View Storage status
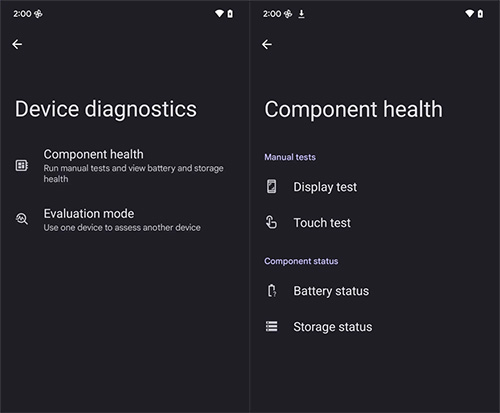Viewport: 500px width, 413px height. click(x=375, y=327)
